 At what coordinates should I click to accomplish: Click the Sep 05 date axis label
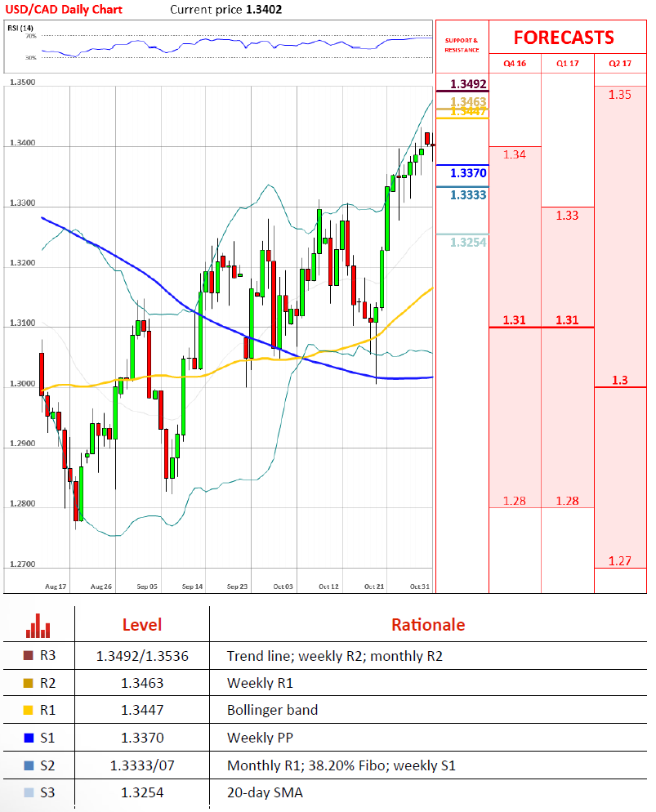(147, 587)
